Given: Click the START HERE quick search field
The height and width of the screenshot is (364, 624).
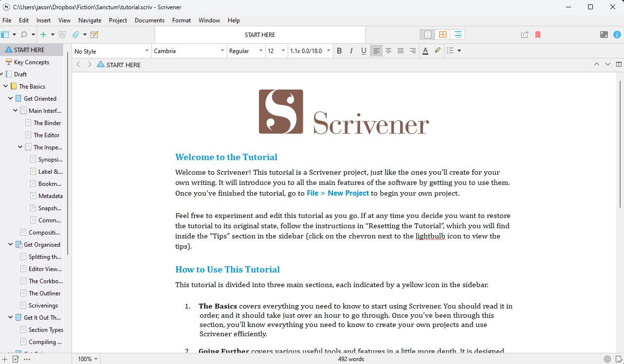Looking at the screenshot, I should pos(260,35).
